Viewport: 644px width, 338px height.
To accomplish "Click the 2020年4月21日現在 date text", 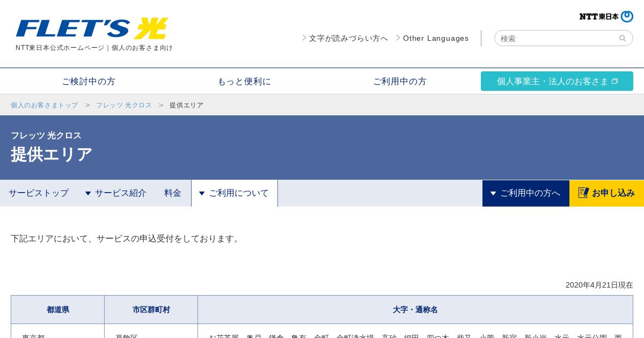I will [x=599, y=285].
